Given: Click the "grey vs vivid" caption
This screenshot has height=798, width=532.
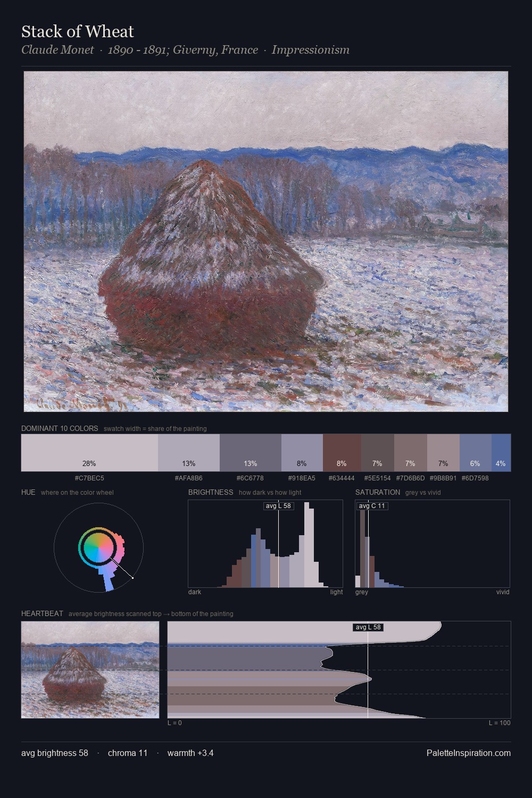Looking at the screenshot, I should [x=423, y=493].
